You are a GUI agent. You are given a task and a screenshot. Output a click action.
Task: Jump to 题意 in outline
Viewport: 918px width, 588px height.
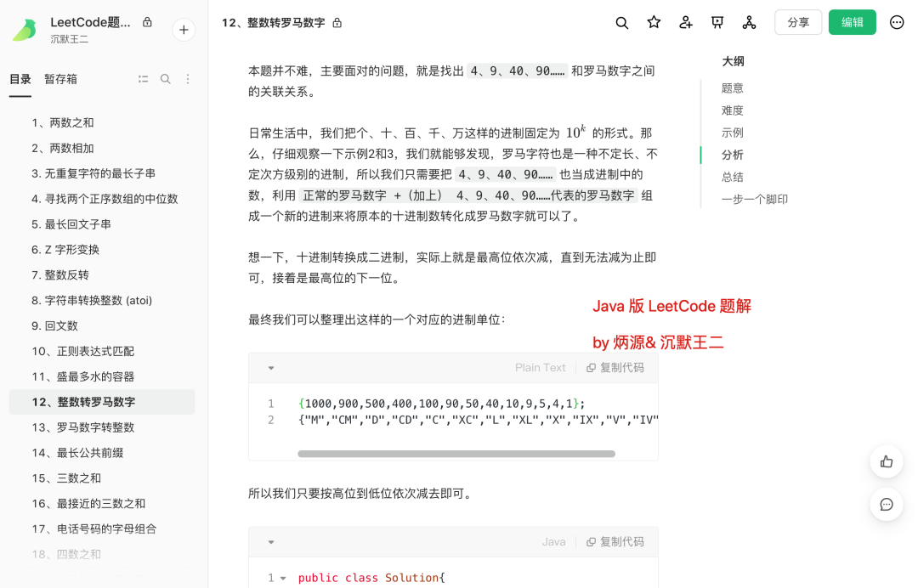coord(733,88)
